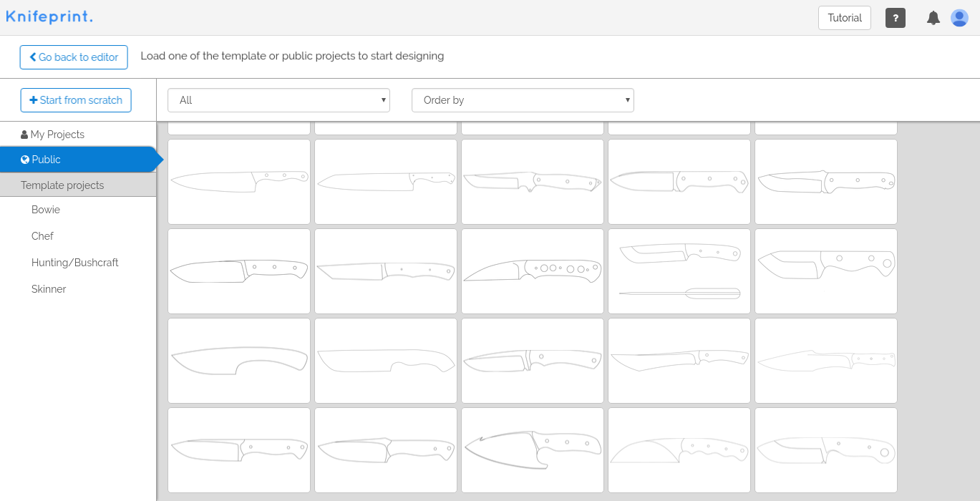Open the user profile avatar
Viewport: 980px width, 501px height.
tap(959, 18)
